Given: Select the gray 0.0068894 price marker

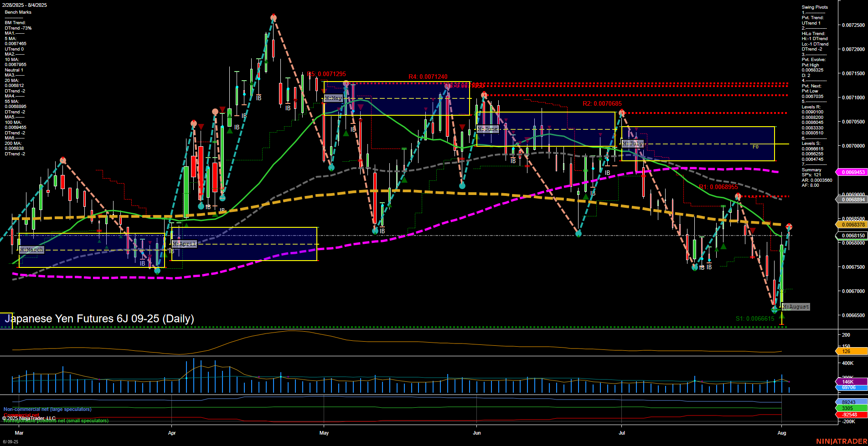Looking at the screenshot, I should (852, 200).
